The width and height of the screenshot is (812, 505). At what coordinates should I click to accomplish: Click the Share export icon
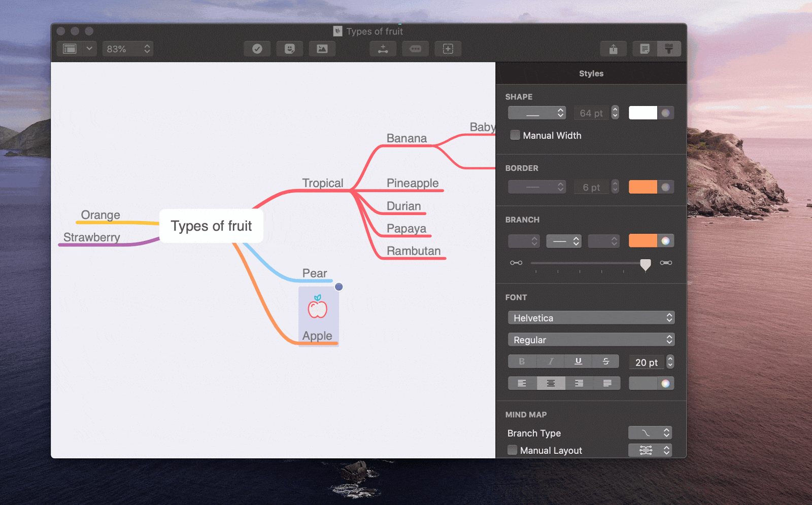(614, 49)
